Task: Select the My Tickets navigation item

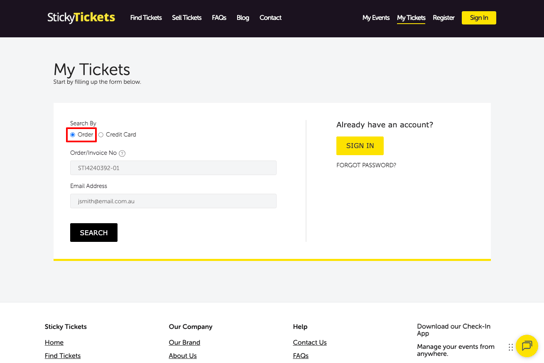Action: (x=411, y=18)
